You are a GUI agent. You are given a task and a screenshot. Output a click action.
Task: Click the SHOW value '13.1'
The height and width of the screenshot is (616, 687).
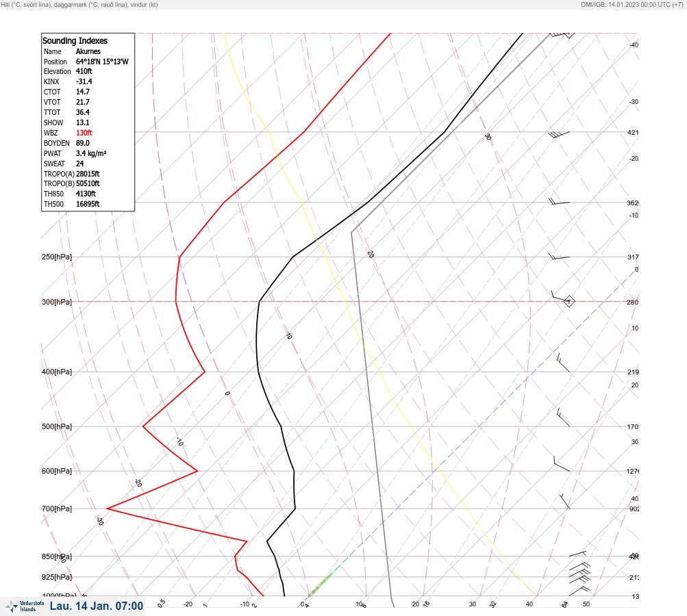click(x=82, y=123)
